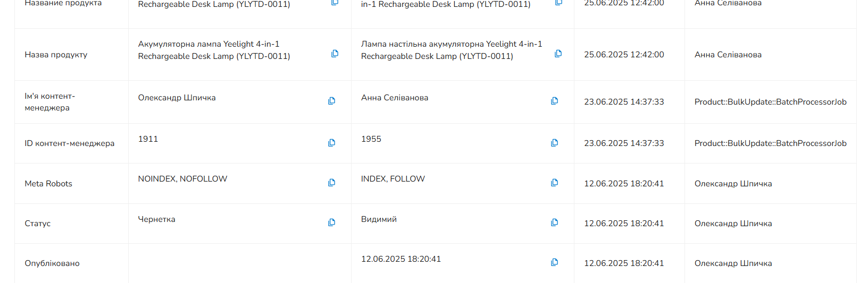Copy new status value Видимий
The height and width of the screenshot is (283, 868).
pyautogui.click(x=554, y=222)
